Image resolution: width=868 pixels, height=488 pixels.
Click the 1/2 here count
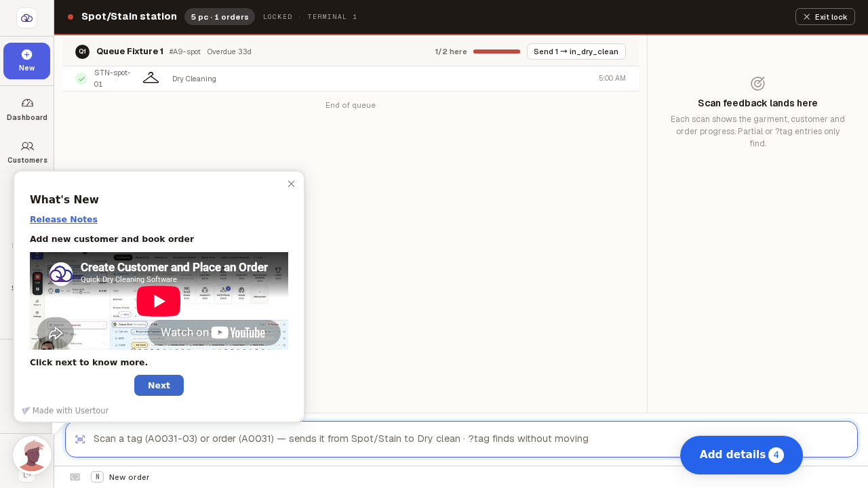pos(451,52)
